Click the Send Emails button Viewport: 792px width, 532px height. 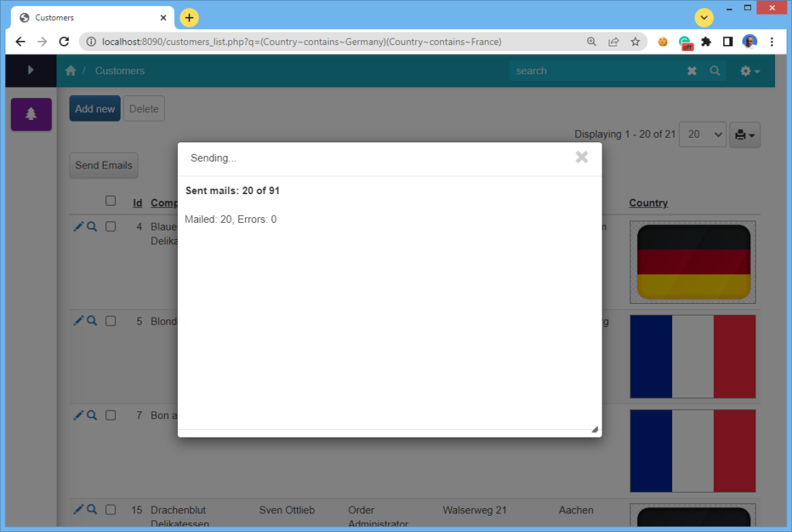click(x=104, y=165)
